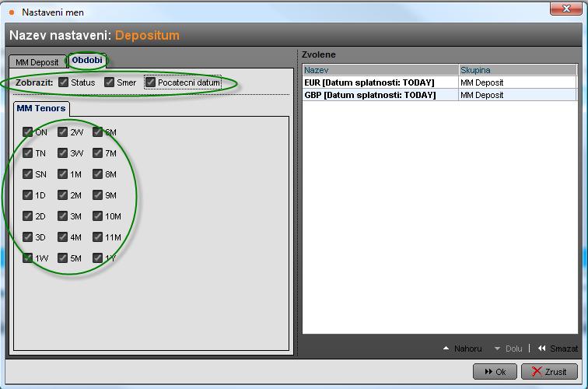Select the EUR Datum splatnosti TODAY row

439,82
